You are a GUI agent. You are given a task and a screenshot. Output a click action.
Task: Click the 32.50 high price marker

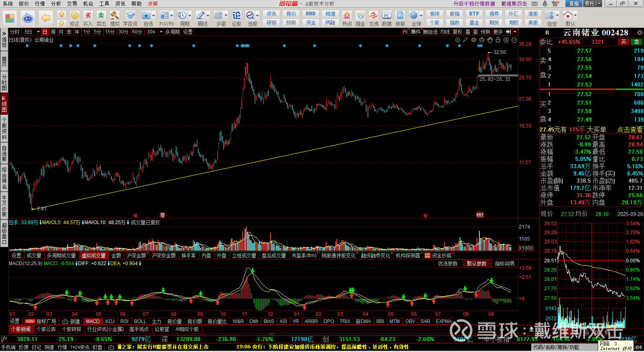click(500, 52)
